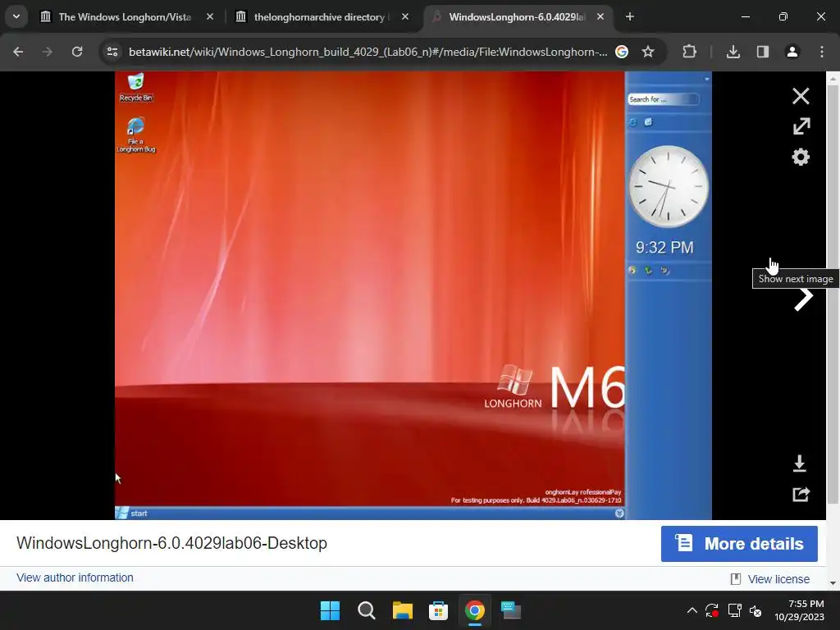Open Microsoft Store from taskbar
This screenshot has height=630, width=840.
point(438,610)
